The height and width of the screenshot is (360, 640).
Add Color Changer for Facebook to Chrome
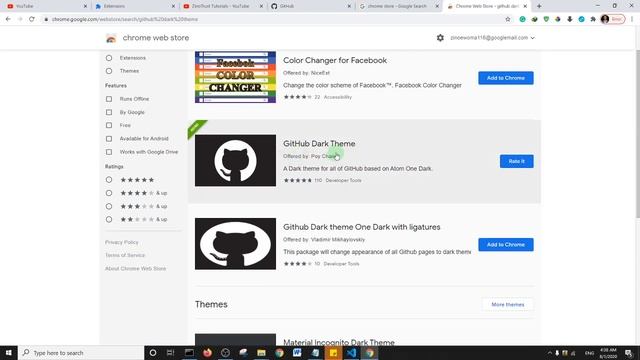(506, 78)
